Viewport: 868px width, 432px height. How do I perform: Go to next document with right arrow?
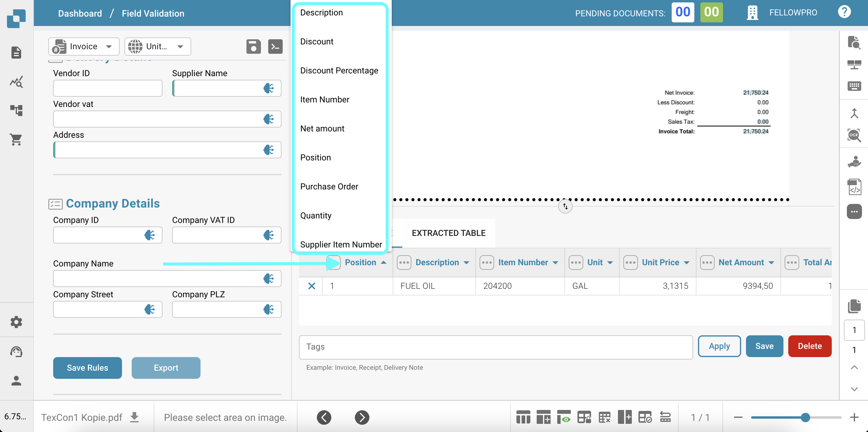[x=362, y=417]
